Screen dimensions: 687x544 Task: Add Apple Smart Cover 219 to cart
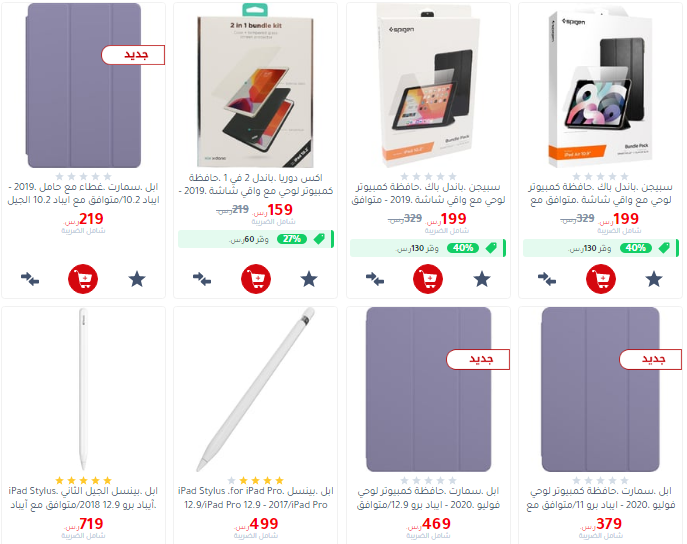(83, 279)
